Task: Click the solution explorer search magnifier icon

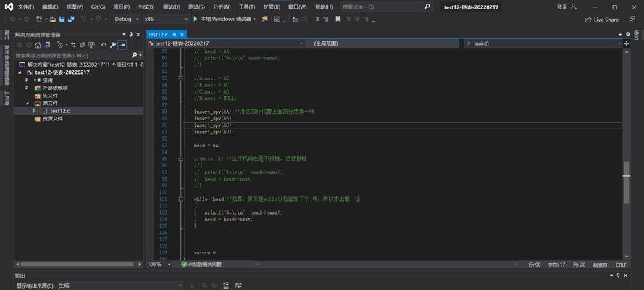Action: (134, 55)
